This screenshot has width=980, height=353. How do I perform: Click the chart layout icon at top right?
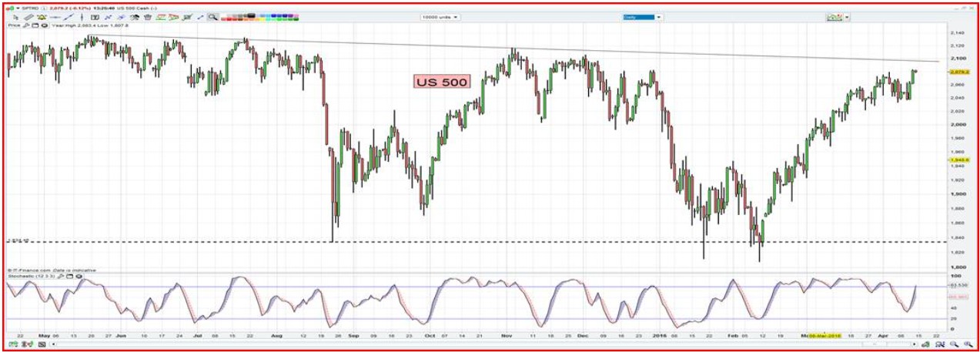point(835,17)
